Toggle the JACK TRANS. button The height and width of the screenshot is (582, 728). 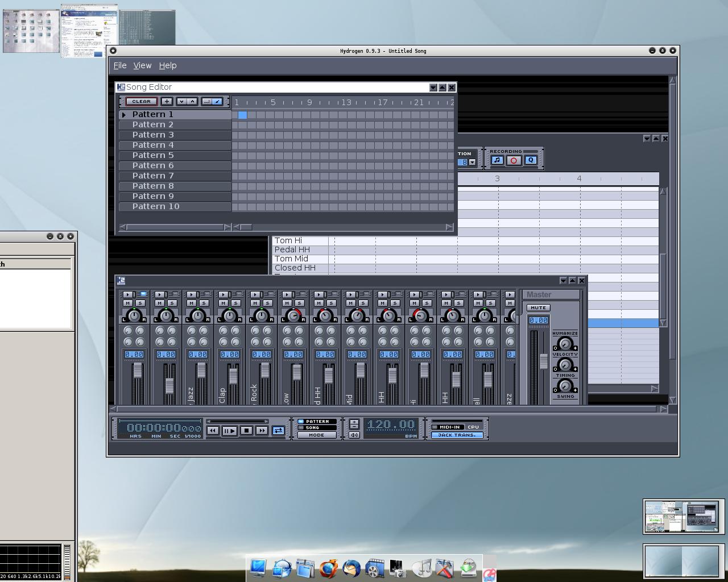(457, 435)
